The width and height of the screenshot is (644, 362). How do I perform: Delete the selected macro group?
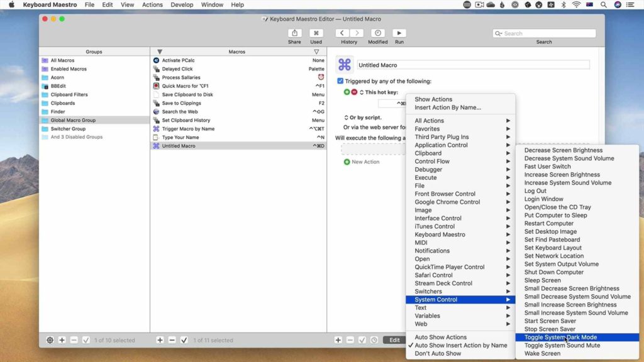[74, 340]
